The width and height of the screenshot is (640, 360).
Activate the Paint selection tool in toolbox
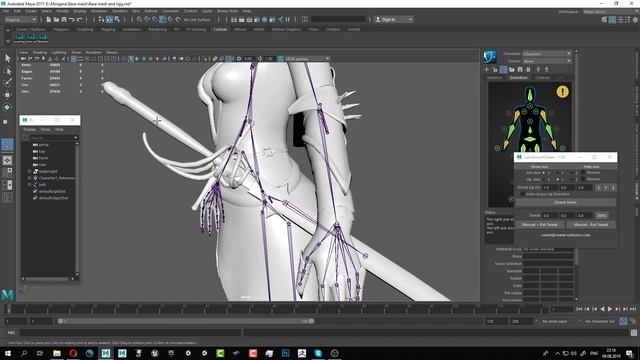pyautogui.click(x=7, y=82)
